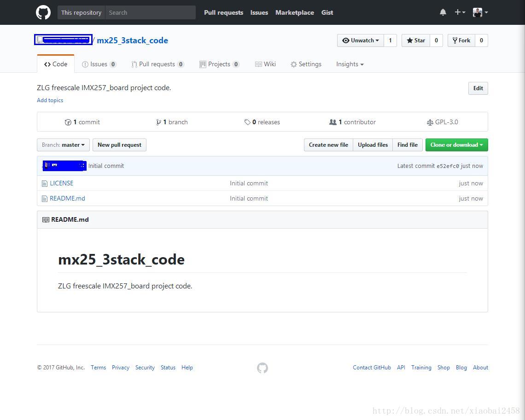This screenshot has height=420, width=525.
Task: Click Upload files button
Action: click(373, 145)
